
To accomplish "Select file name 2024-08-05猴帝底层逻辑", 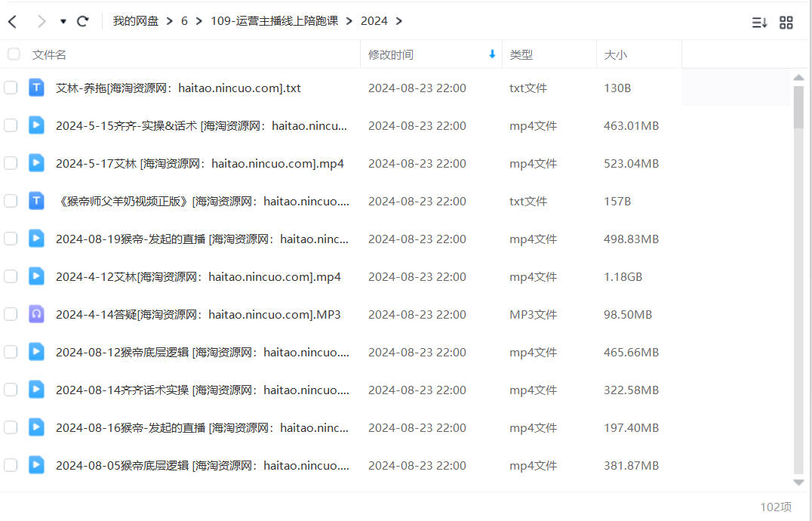I will 202,466.
